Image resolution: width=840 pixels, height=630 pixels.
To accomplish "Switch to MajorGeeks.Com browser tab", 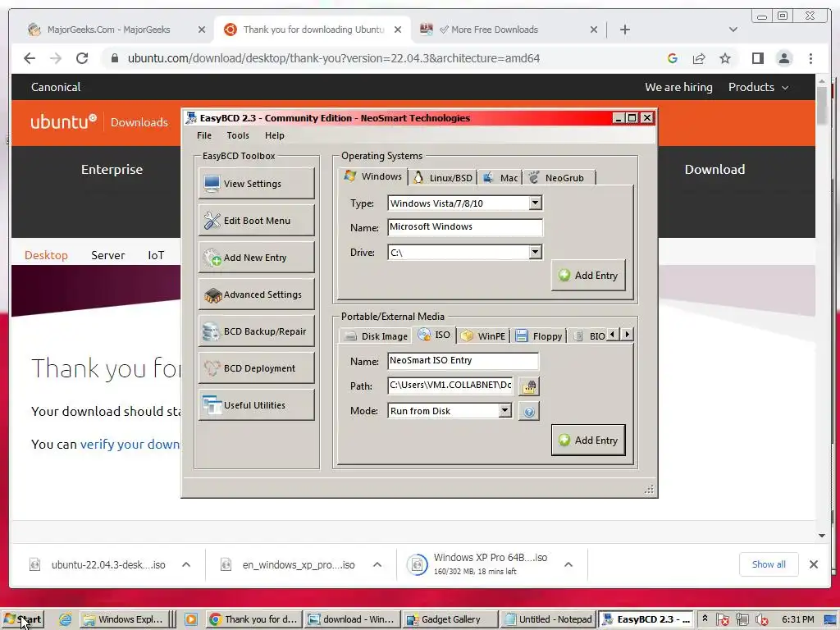I will click(x=109, y=30).
